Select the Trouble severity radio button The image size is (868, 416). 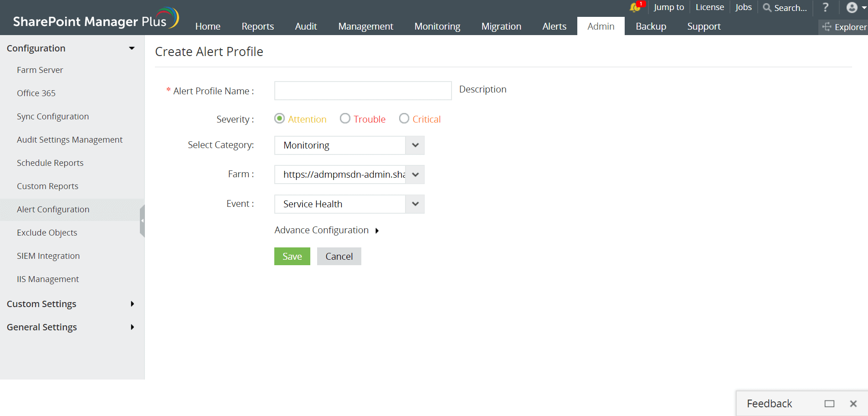pyautogui.click(x=345, y=118)
